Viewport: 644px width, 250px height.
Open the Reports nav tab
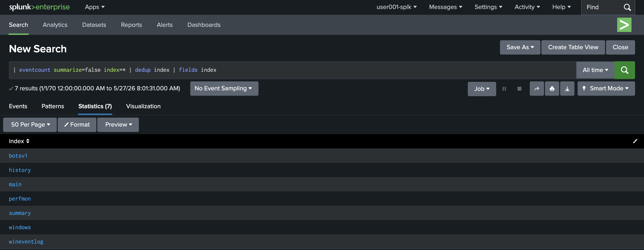(x=131, y=25)
